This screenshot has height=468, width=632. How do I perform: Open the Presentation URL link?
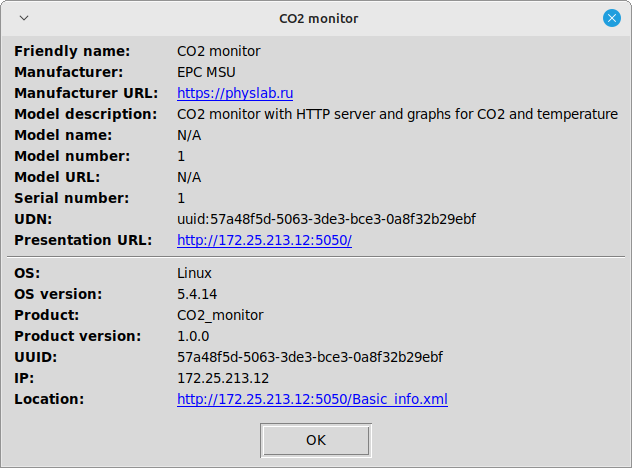(x=264, y=240)
